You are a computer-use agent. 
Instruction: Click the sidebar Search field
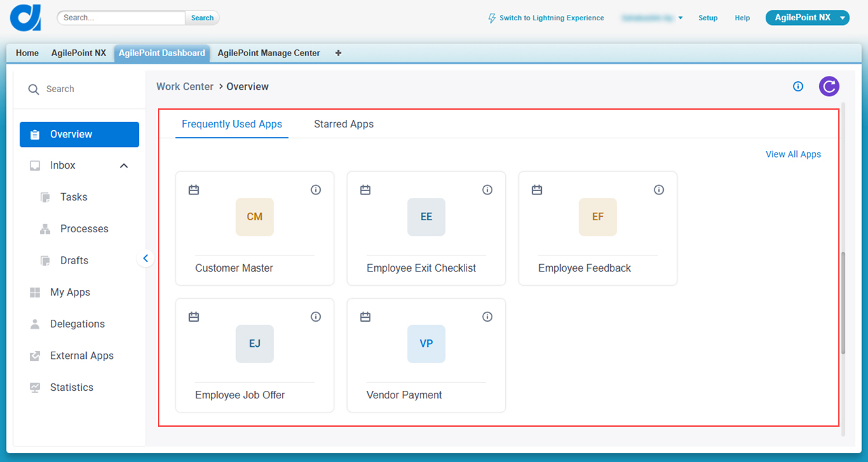pyautogui.click(x=79, y=89)
